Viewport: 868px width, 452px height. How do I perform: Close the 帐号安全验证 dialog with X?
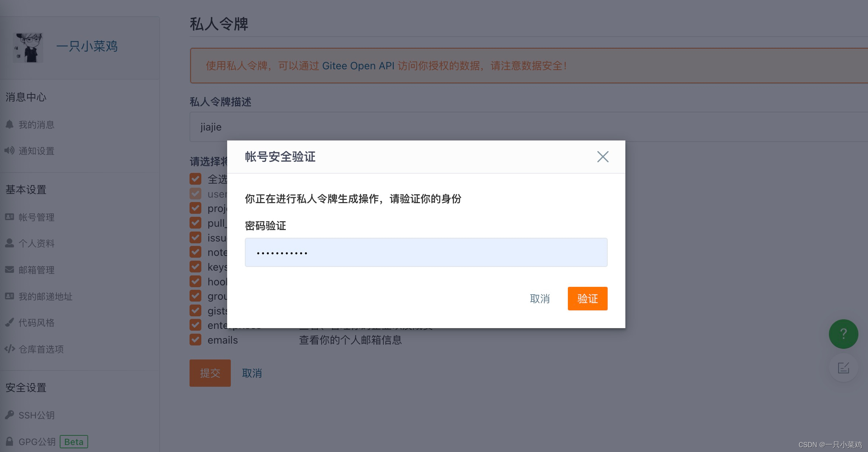(x=603, y=157)
